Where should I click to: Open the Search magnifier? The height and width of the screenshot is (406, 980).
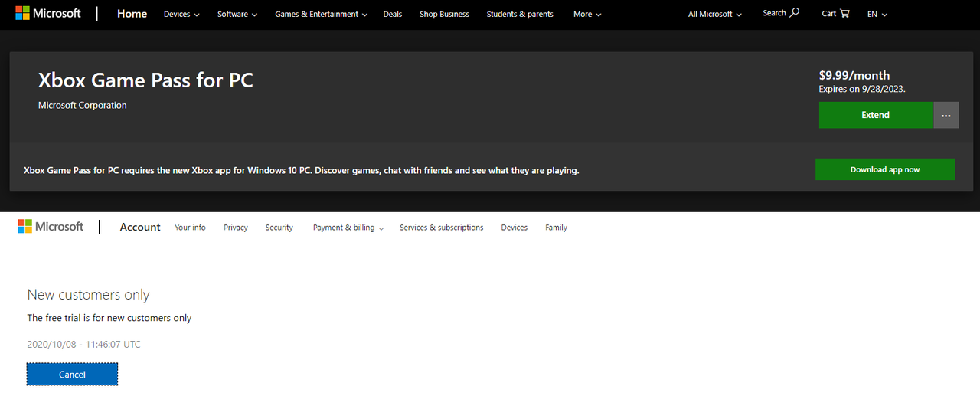point(781,13)
